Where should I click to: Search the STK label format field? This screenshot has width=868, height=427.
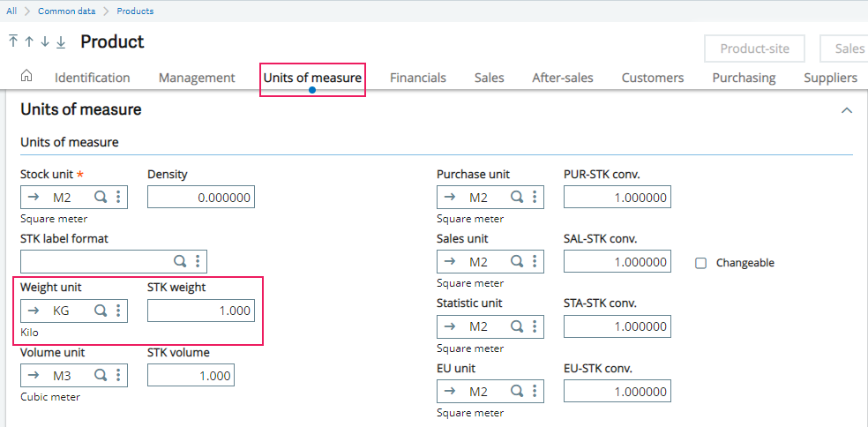coord(180,261)
